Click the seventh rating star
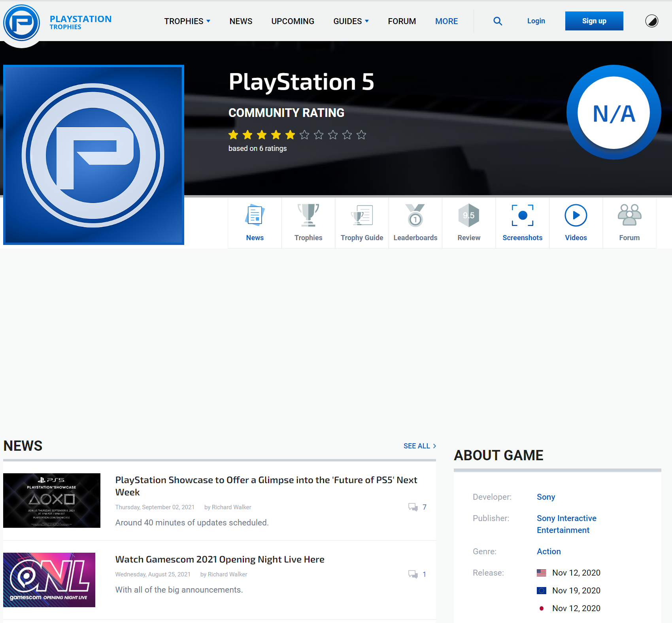 point(319,135)
